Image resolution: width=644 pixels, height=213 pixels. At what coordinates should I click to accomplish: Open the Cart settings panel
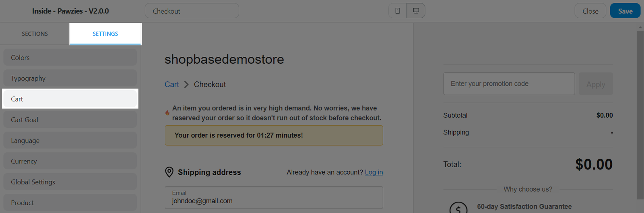(70, 99)
